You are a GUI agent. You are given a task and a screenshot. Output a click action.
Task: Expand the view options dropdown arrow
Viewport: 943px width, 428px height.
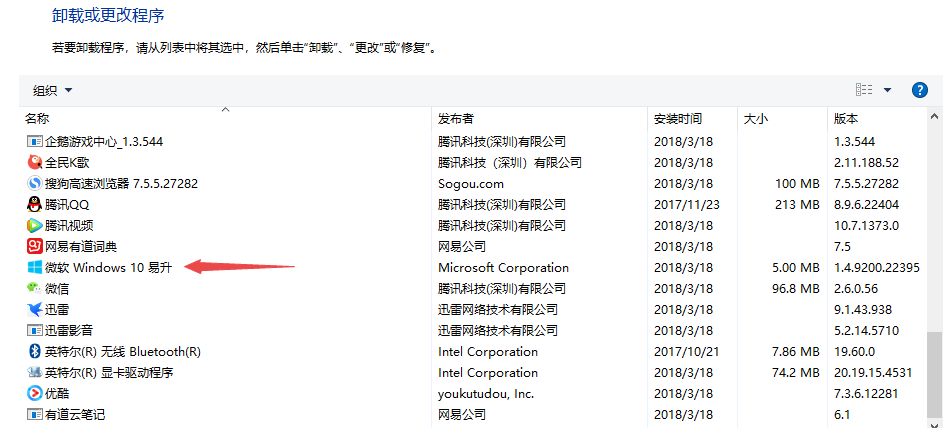pyautogui.click(x=887, y=90)
